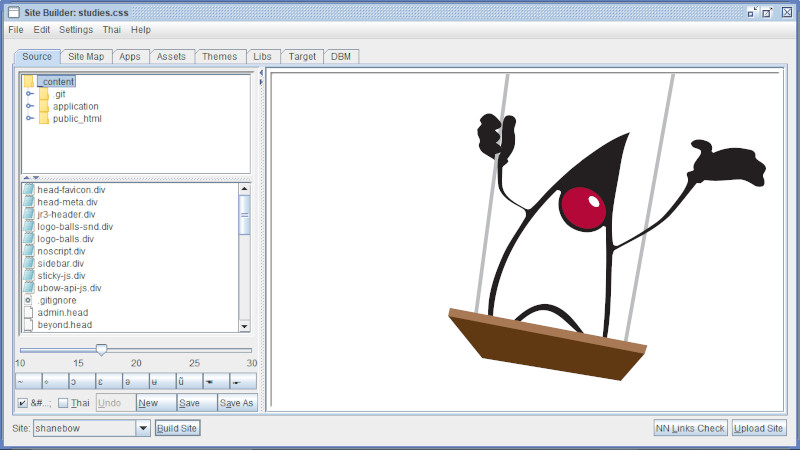Click the head-favicon.div file icon
This screenshot has width=800, height=450.
pyautogui.click(x=28, y=190)
